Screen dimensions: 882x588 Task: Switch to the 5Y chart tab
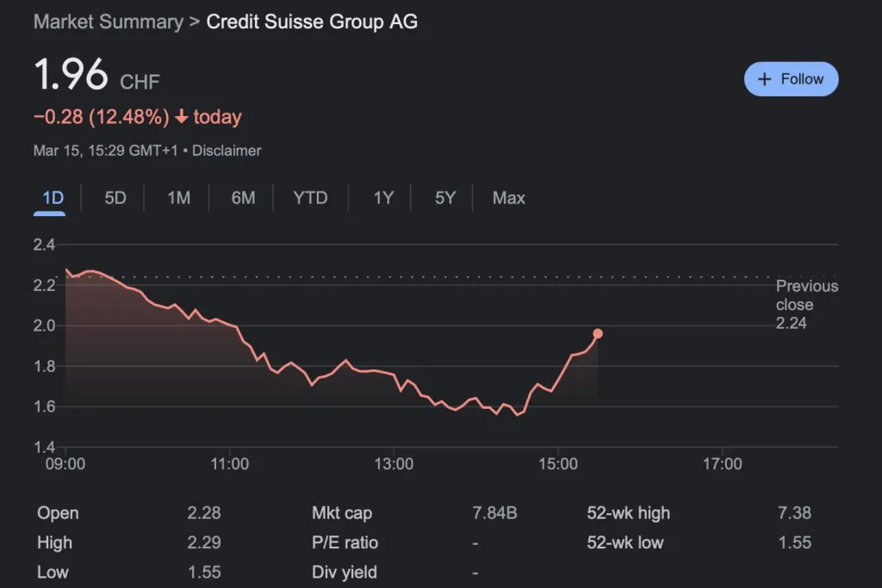[445, 198]
